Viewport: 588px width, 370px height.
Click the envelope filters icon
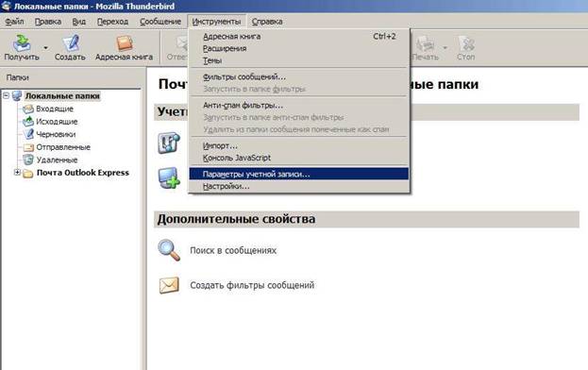tap(169, 285)
